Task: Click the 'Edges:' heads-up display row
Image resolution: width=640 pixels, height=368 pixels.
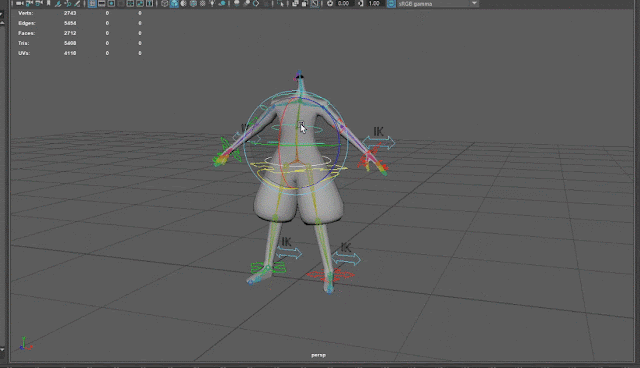Action: (x=80, y=23)
